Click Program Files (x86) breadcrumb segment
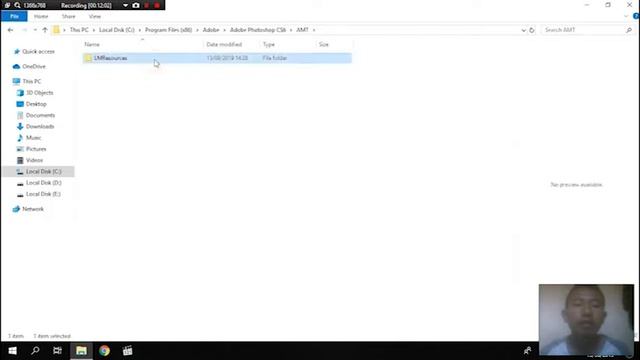Image resolution: width=640 pixels, height=360 pixels. click(169, 30)
